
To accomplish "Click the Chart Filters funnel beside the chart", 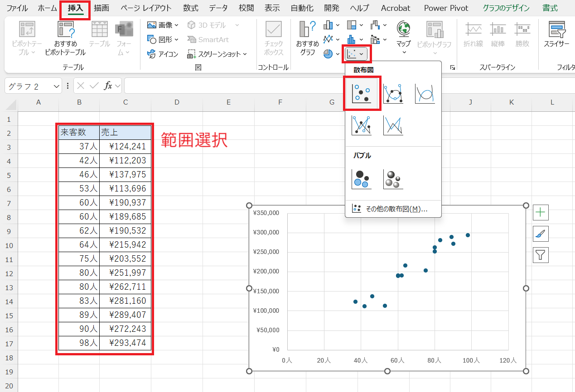I will click(541, 255).
